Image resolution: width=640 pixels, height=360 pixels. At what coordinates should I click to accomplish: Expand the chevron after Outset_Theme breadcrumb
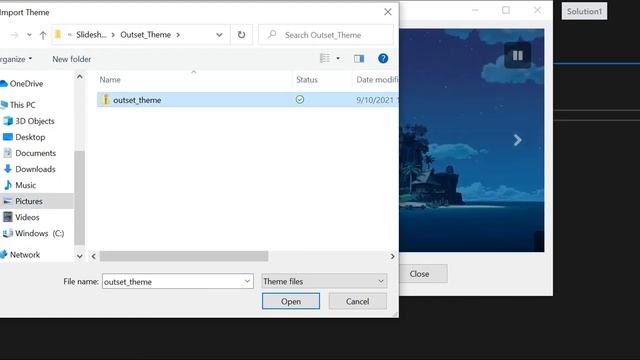click(x=178, y=35)
